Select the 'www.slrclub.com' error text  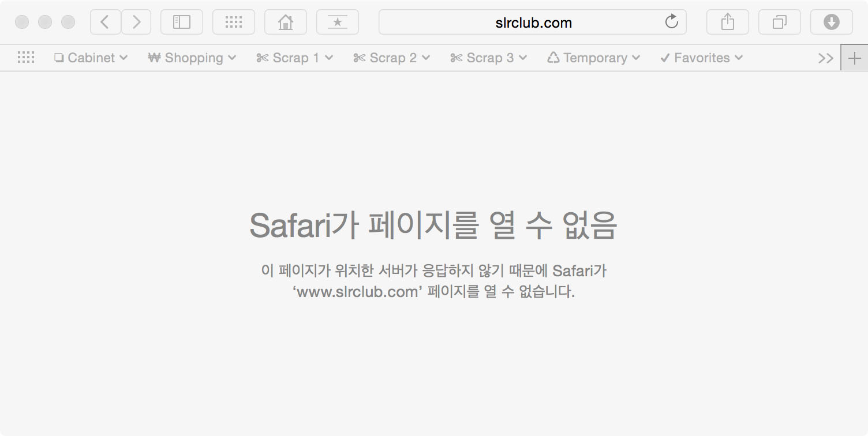pos(358,292)
